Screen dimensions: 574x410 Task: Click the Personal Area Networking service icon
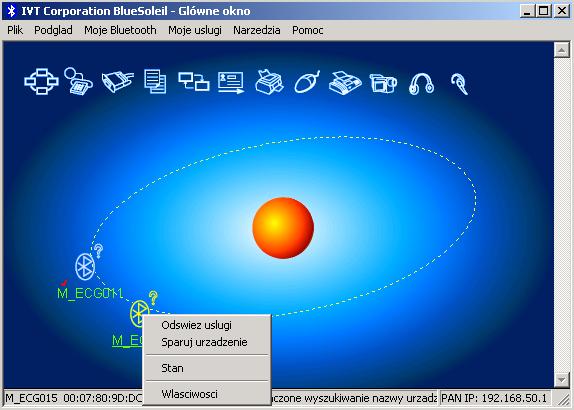41,82
